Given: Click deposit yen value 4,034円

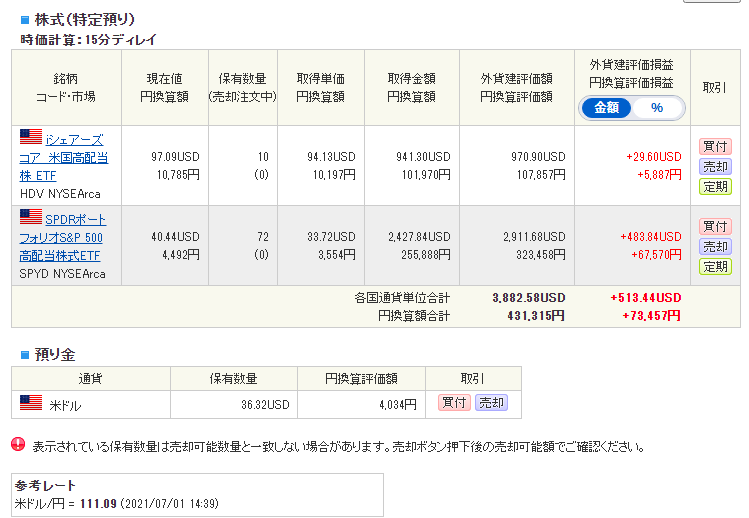Looking at the screenshot, I should click(398, 405).
